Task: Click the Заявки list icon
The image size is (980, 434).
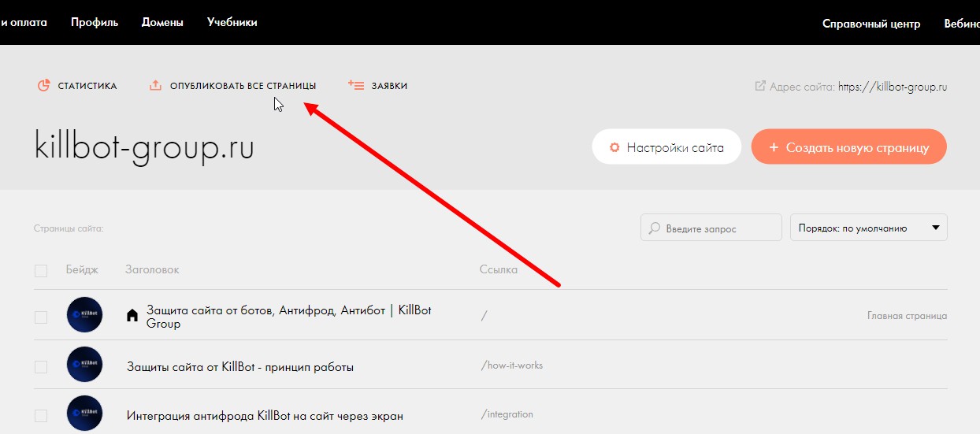Action: tap(356, 85)
